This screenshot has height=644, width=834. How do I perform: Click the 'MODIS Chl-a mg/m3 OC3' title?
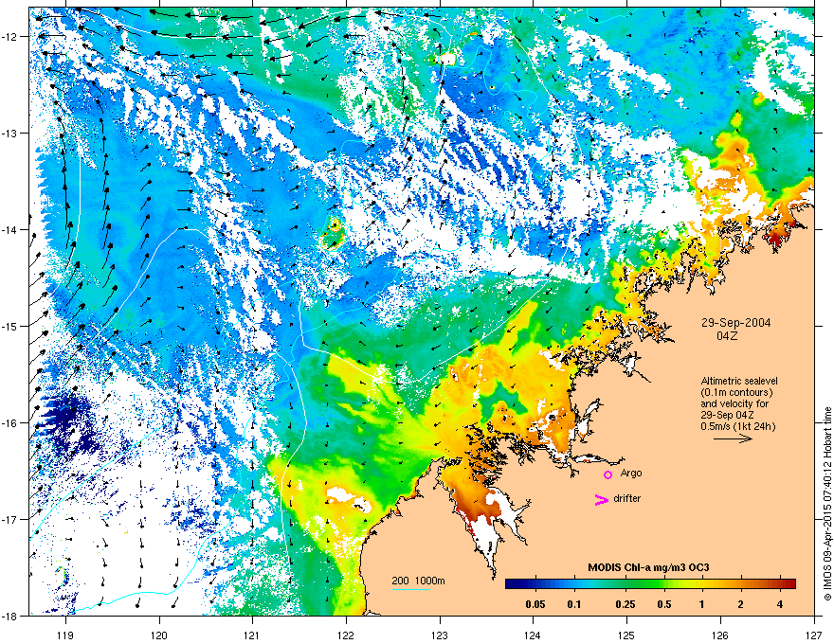(648, 567)
